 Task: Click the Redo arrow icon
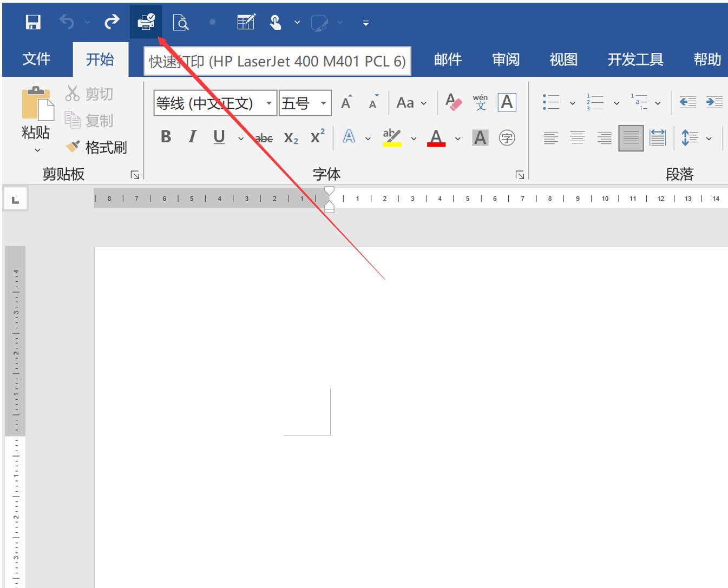(112, 22)
